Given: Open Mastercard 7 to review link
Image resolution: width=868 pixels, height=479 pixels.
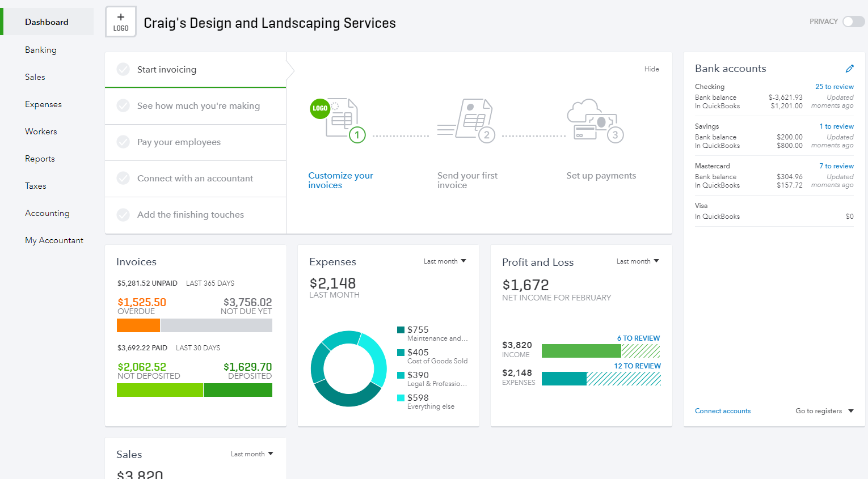Looking at the screenshot, I should click(x=836, y=166).
